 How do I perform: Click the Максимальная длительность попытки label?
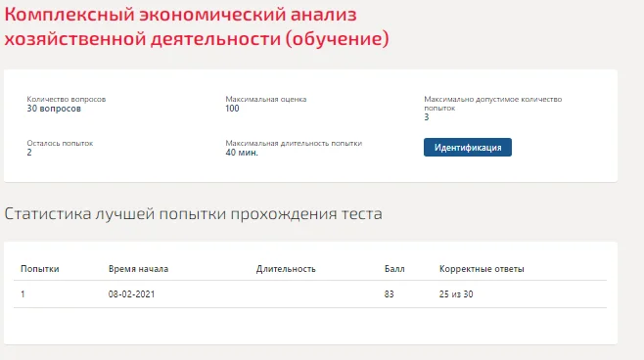[294, 143]
